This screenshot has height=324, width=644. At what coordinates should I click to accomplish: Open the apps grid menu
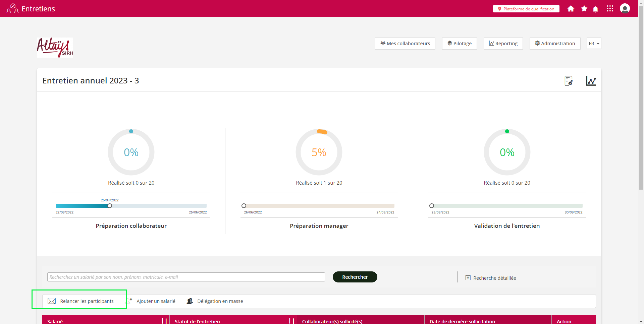click(x=610, y=9)
